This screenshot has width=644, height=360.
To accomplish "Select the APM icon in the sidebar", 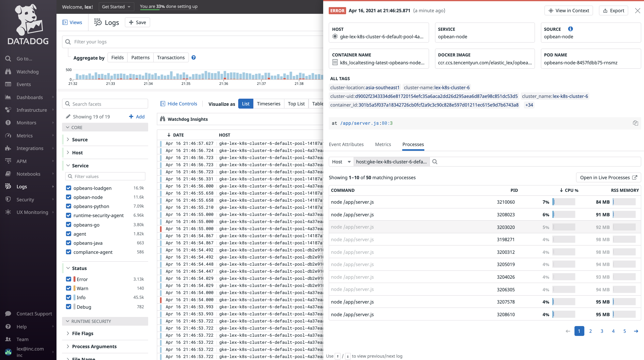I will point(8,161).
